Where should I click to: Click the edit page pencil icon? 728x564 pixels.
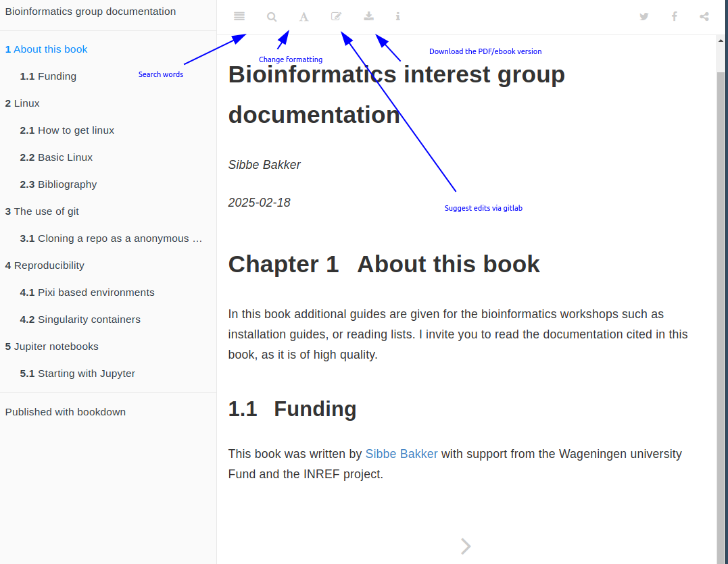(x=336, y=17)
